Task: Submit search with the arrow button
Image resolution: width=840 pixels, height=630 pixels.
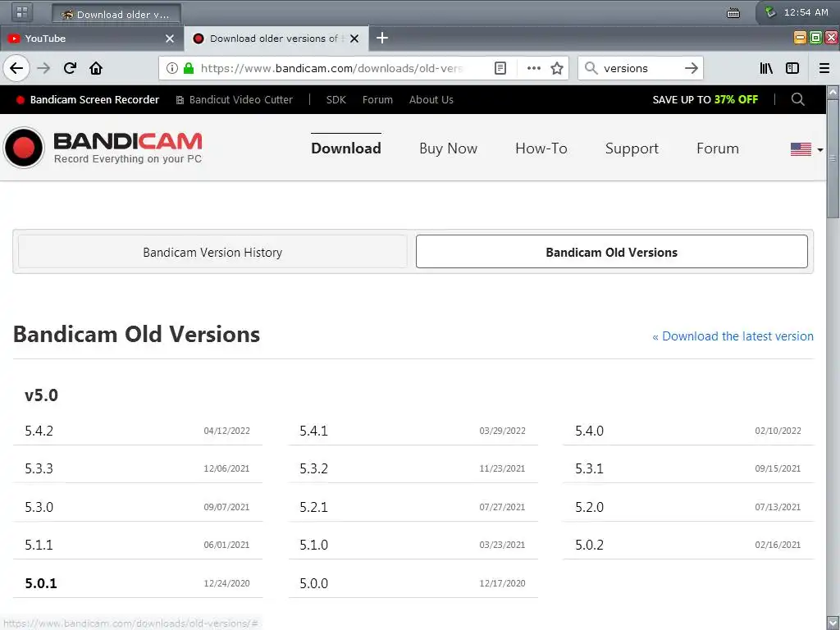Action: point(692,68)
